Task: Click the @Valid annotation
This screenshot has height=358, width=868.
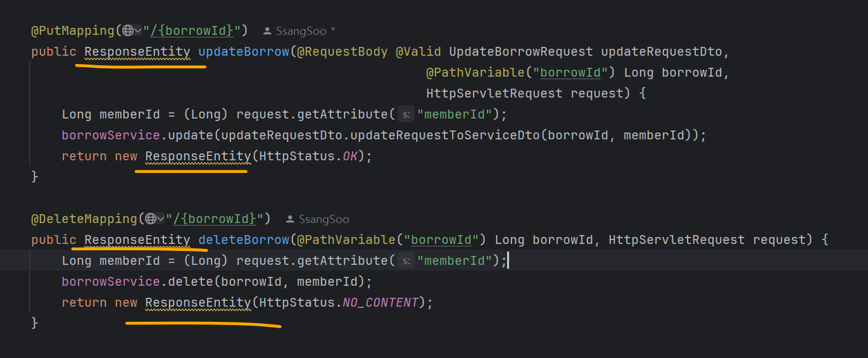Action: (x=418, y=51)
